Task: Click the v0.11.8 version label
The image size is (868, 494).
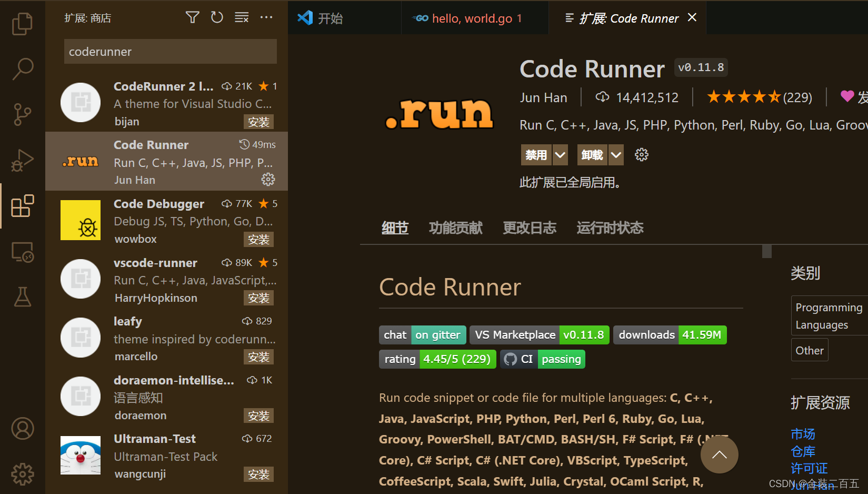Action: tap(701, 67)
